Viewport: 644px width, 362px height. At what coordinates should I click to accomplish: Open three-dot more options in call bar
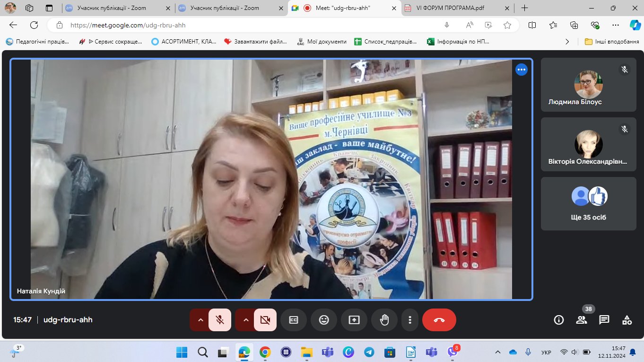pyautogui.click(x=410, y=320)
